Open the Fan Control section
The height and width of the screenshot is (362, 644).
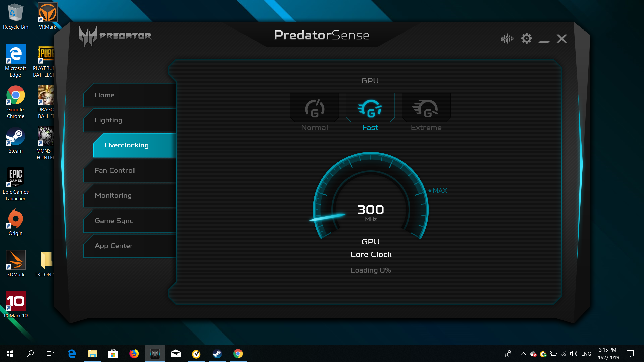130,170
